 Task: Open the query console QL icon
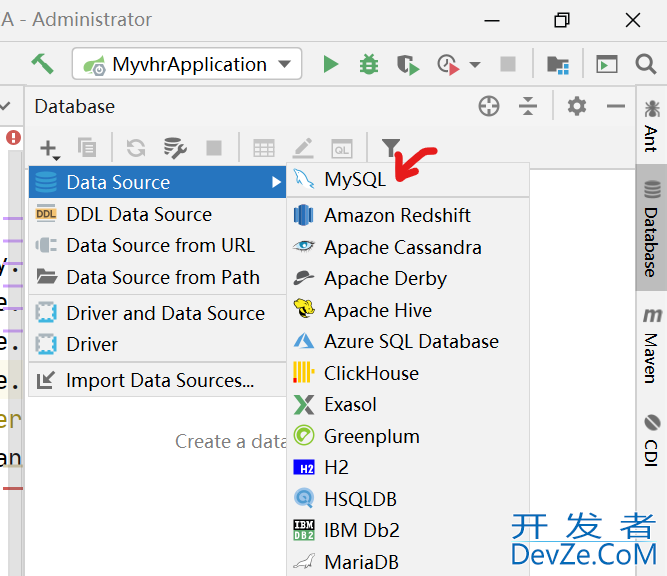coord(342,149)
